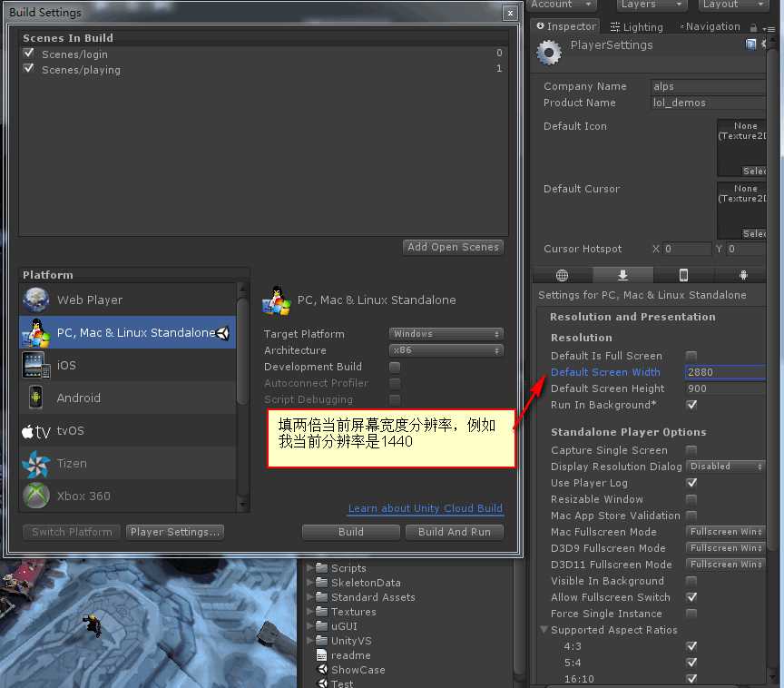Viewport: 784px width, 688px height.
Task: Select the Textures folder
Action: coord(353,612)
